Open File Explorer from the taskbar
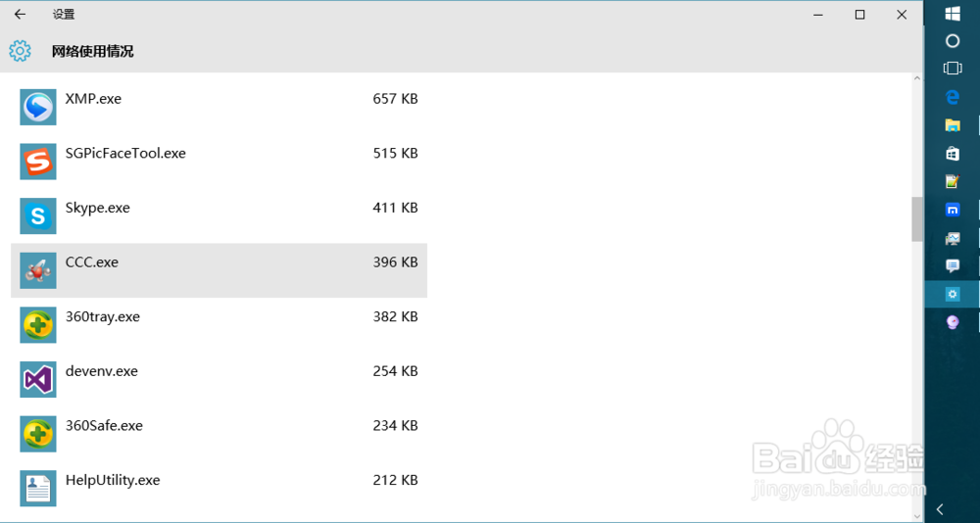Viewport: 980px width, 523px height. pyautogui.click(x=952, y=125)
